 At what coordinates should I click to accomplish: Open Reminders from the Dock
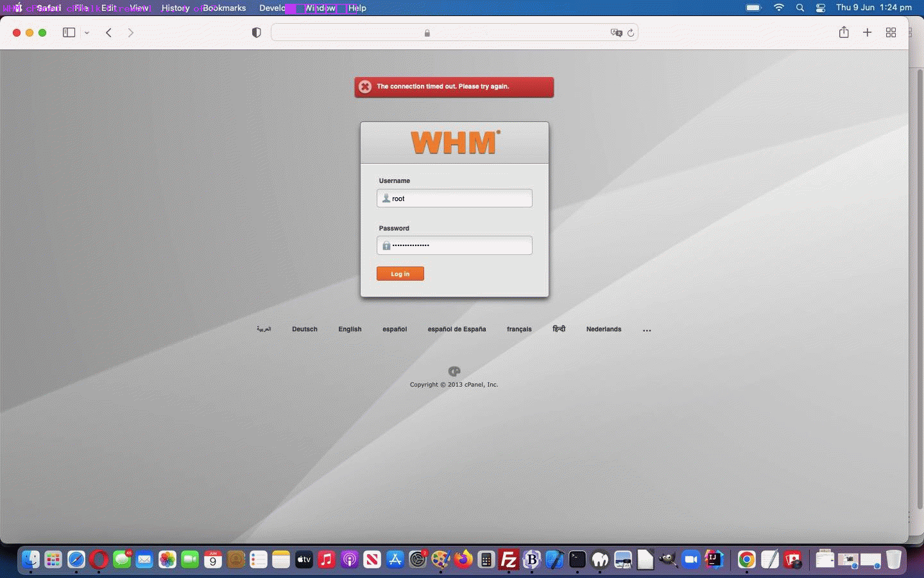click(259, 559)
